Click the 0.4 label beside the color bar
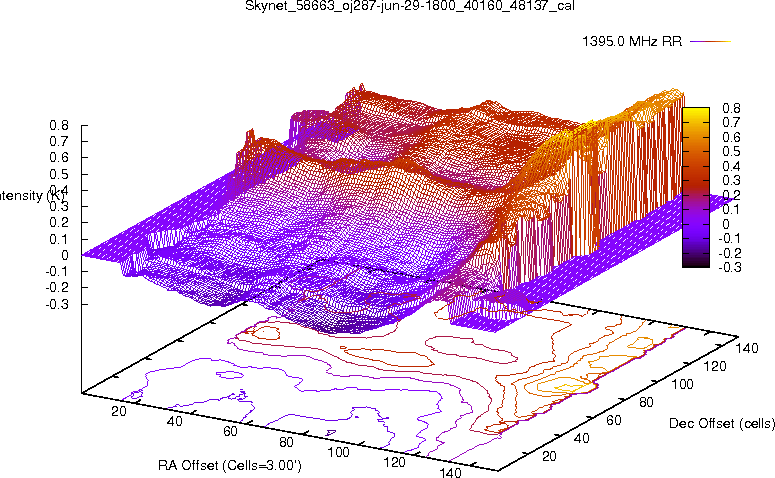Viewport: 775px width, 478px height. pos(731,166)
